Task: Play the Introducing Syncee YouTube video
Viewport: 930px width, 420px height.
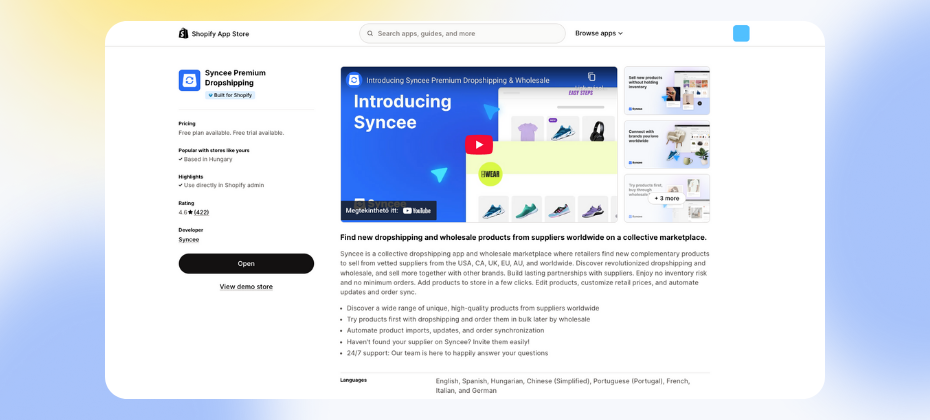Action: click(x=479, y=144)
